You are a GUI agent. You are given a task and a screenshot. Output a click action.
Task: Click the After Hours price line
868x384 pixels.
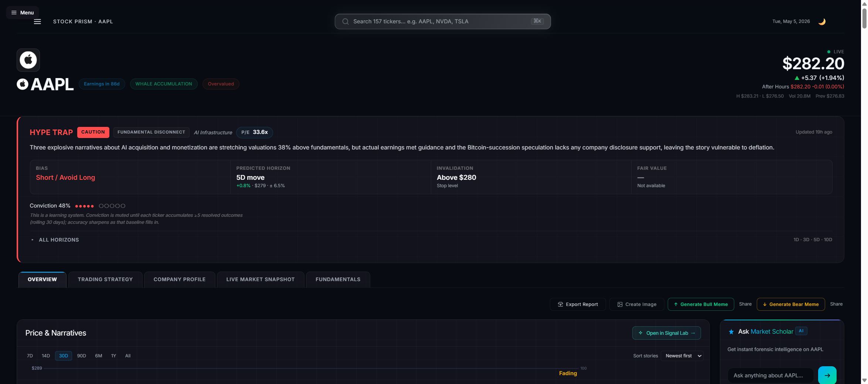[x=803, y=87]
